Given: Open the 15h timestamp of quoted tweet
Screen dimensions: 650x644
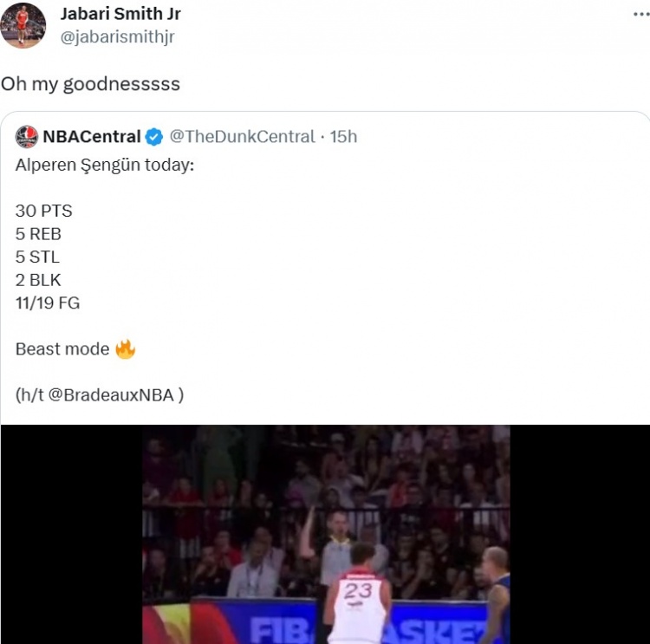Looking at the screenshot, I should 343,136.
